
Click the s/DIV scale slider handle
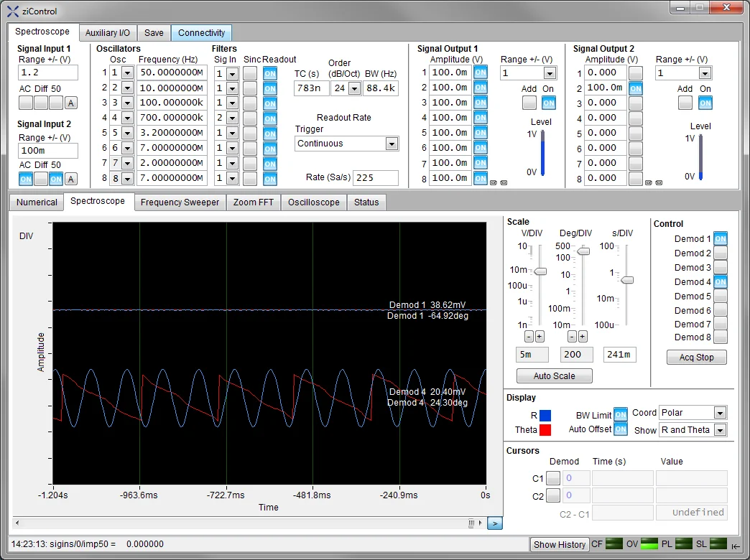pyautogui.click(x=627, y=280)
